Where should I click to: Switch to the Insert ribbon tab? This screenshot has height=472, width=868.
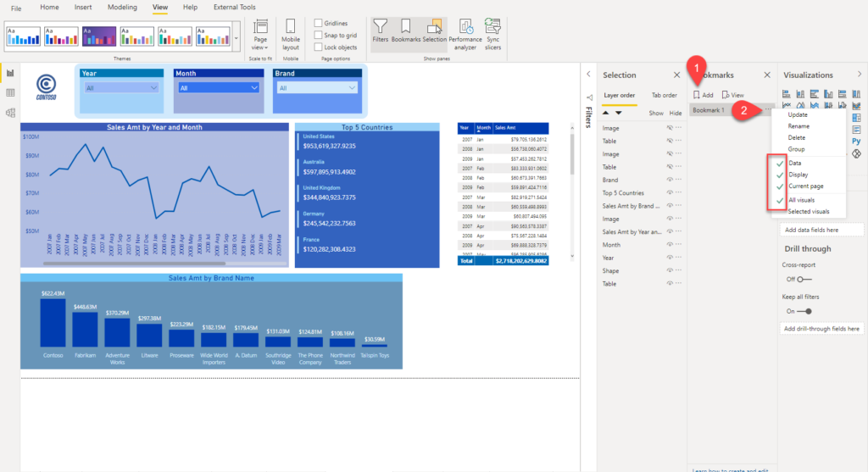pos(83,7)
